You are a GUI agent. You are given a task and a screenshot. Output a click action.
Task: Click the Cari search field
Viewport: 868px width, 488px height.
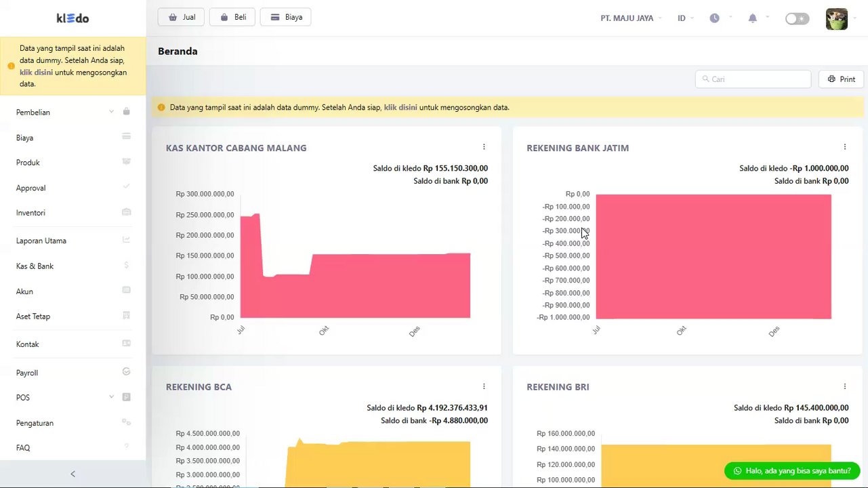point(753,79)
